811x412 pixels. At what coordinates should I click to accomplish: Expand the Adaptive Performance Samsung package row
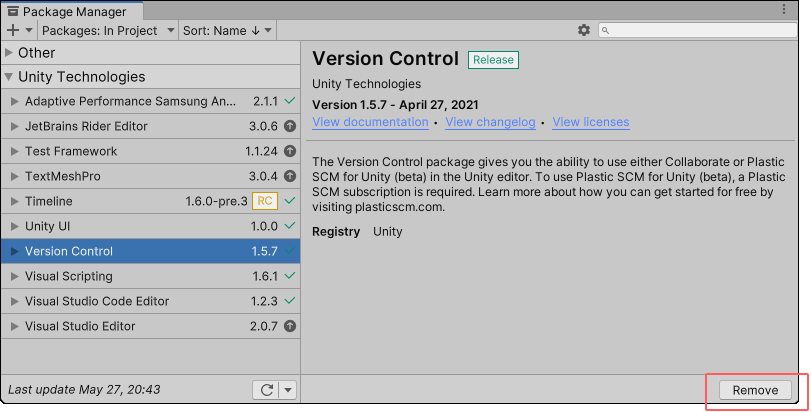click(x=14, y=101)
